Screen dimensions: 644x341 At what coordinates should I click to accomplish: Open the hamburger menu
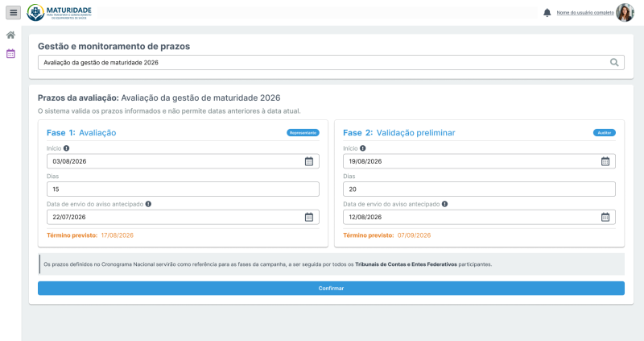pos(13,12)
